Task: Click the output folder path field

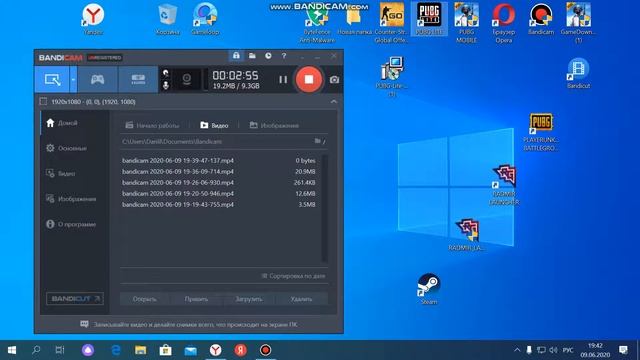Action: (216, 141)
